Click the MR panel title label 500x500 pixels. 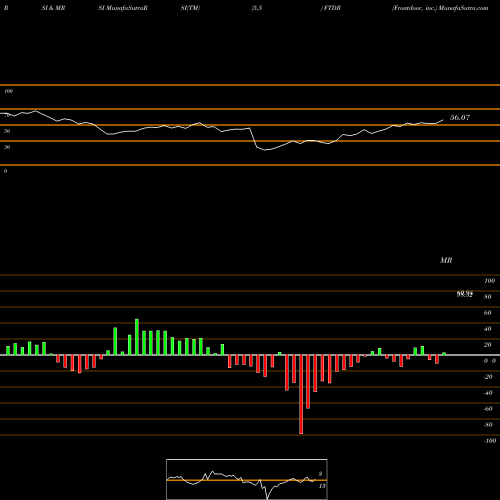[x=446, y=260]
